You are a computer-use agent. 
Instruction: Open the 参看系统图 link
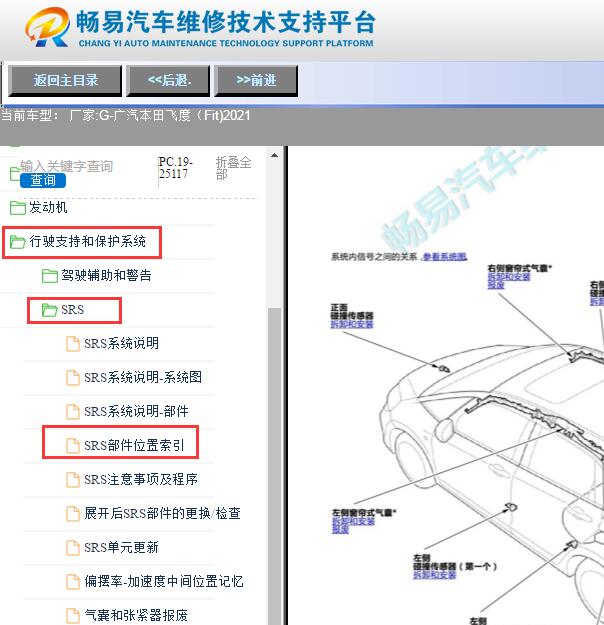point(444,257)
